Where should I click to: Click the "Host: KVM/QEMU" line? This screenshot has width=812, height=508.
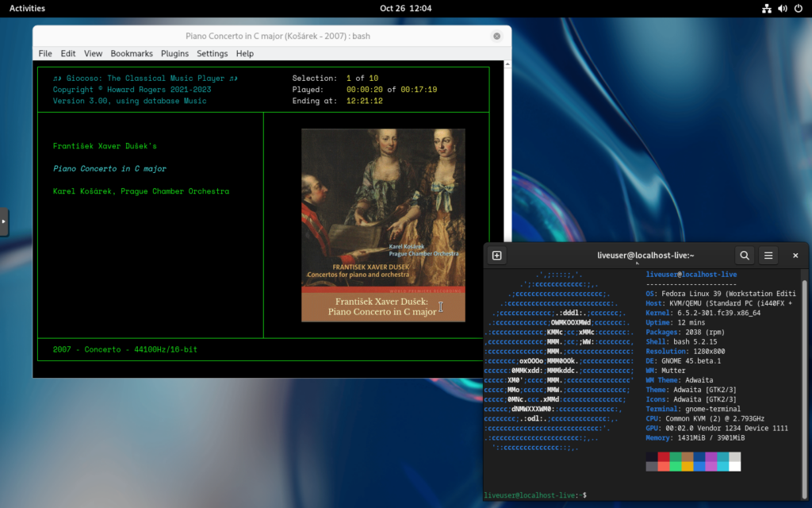click(719, 303)
